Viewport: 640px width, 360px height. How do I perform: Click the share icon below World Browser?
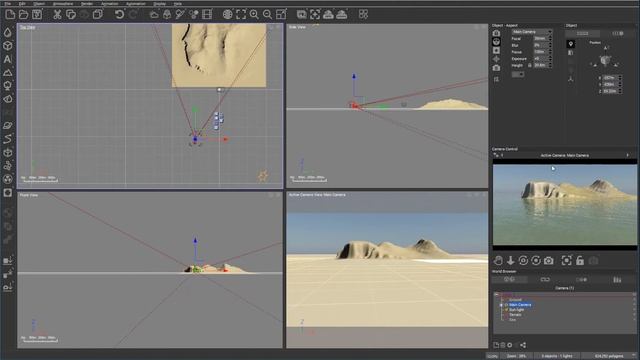(523, 345)
